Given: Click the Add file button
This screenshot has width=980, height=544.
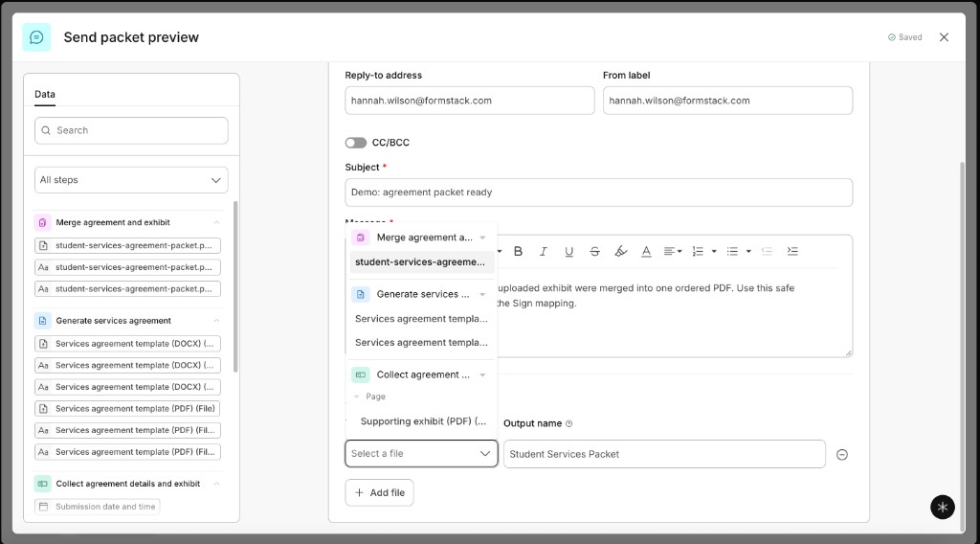Looking at the screenshot, I should pos(379,492).
